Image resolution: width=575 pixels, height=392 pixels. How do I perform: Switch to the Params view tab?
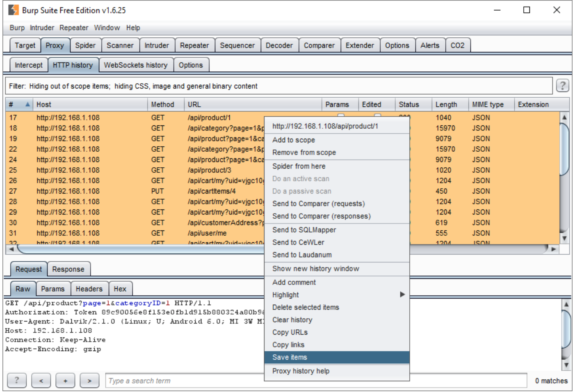pyautogui.click(x=52, y=289)
